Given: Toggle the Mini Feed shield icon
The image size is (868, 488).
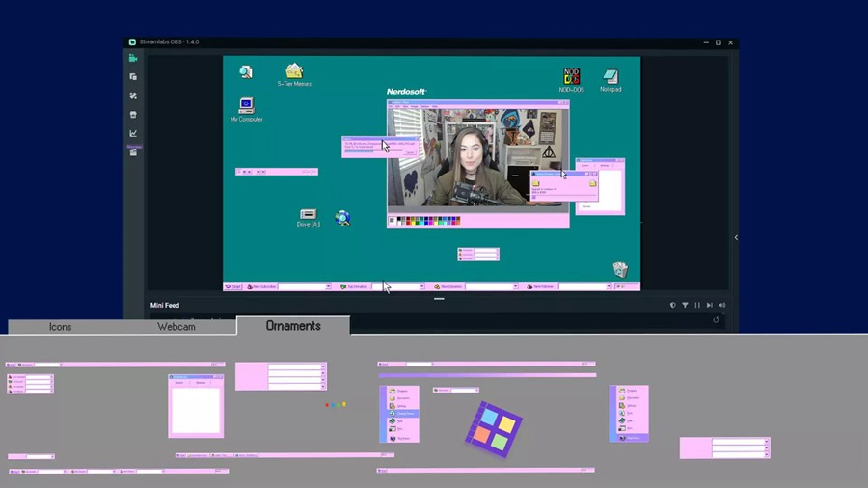Looking at the screenshot, I should pyautogui.click(x=673, y=305).
